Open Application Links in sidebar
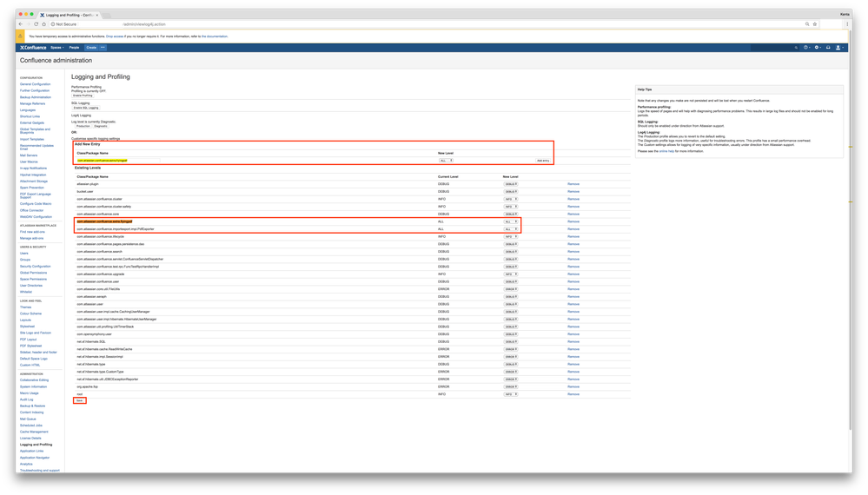Viewport: 868px width, 495px height. (31, 451)
